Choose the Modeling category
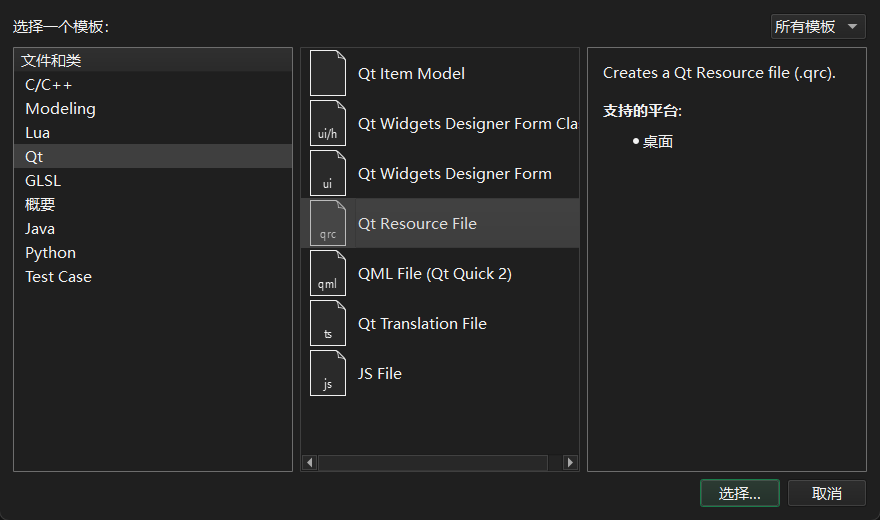 [x=153, y=109]
